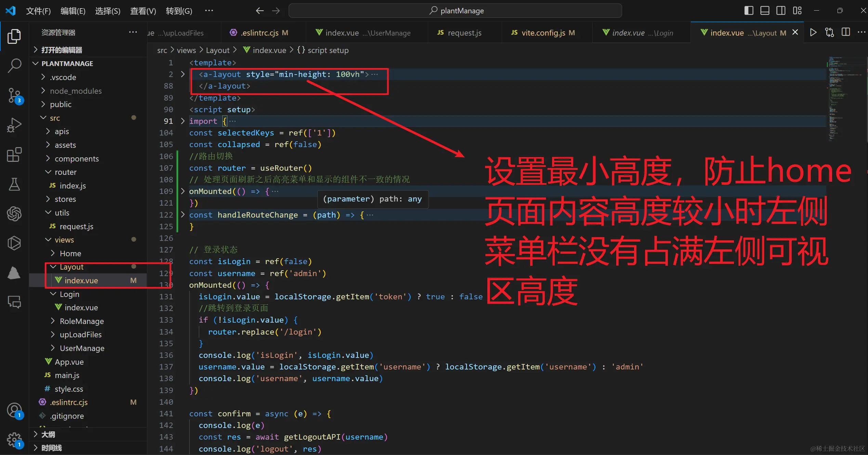Open the 转到(G) menu
The width and height of the screenshot is (868, 455).
coord(179,11)
